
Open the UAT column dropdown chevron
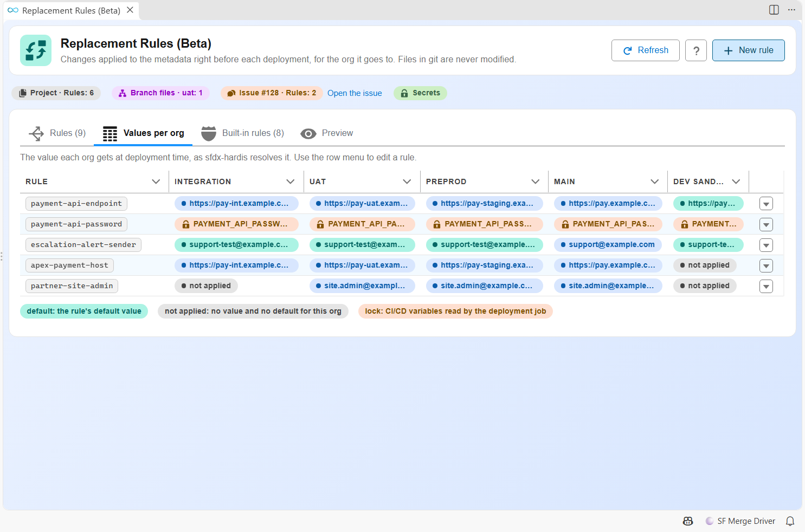coord(407,181)
